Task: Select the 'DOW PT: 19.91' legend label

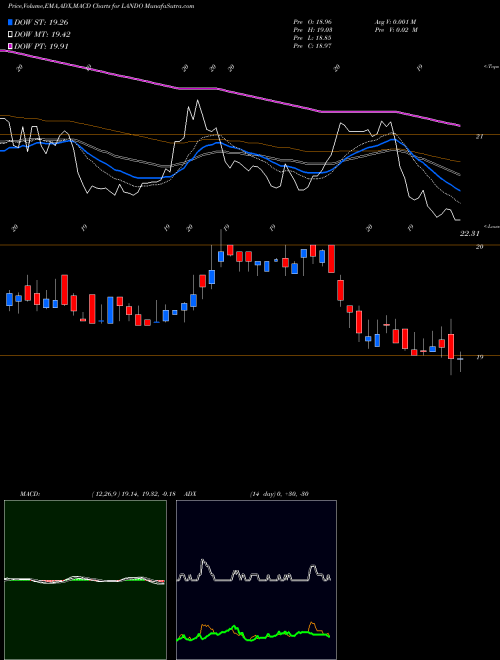Action: click(41, 46)
